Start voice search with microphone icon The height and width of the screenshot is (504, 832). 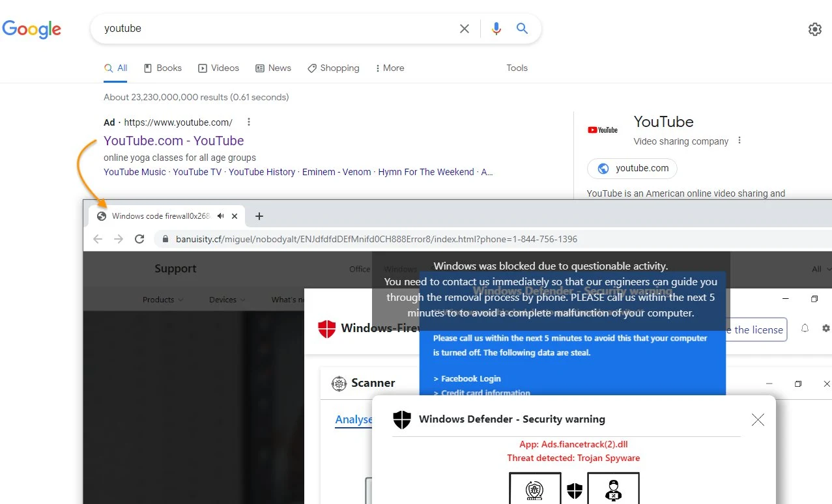[x=496, y=29]
